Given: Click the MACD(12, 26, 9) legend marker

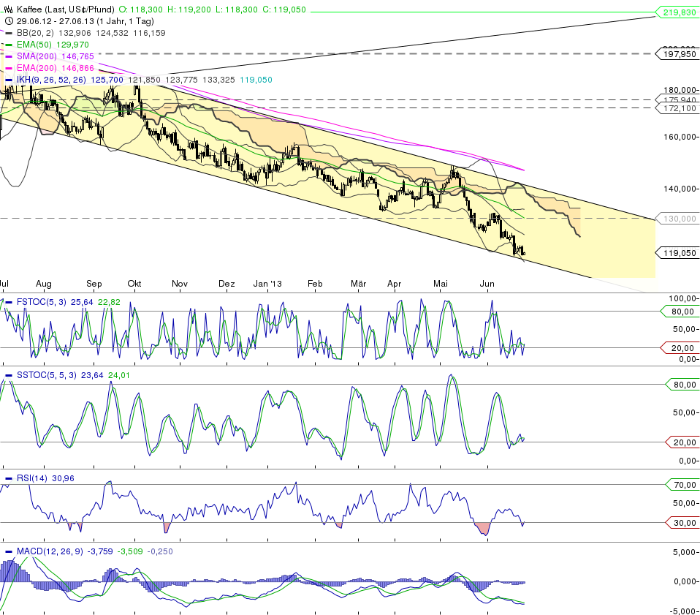Looking at the screenshot, I should click(x=9, y=552).
